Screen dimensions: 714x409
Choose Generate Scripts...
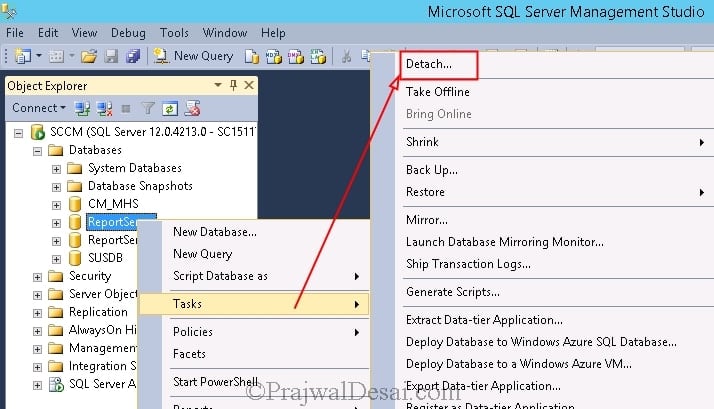point(453,292)
